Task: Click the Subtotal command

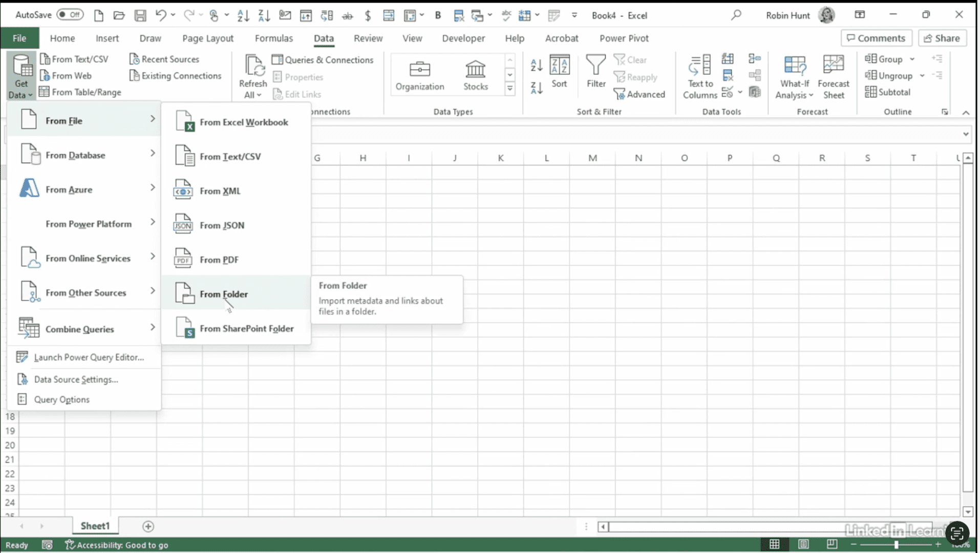Action: tap(888, 92)
